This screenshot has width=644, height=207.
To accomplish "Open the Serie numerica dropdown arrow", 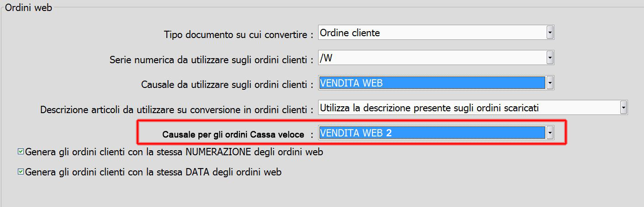I will coord(550,58).
